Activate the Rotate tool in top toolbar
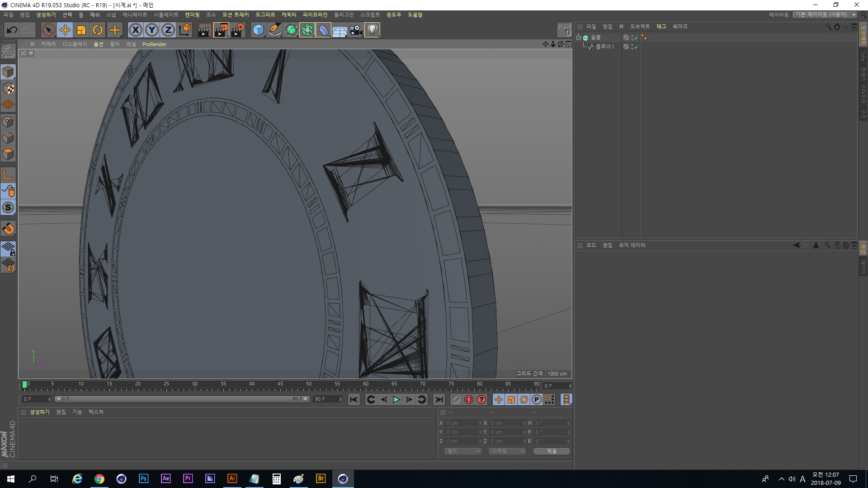 (98, 30)
